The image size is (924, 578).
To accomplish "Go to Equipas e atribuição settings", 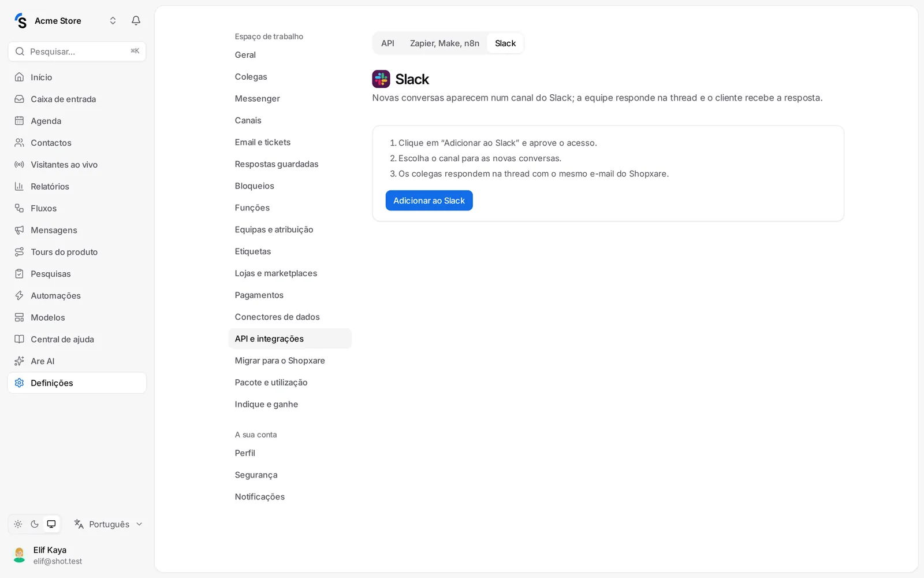I will (x=290, y=229).
